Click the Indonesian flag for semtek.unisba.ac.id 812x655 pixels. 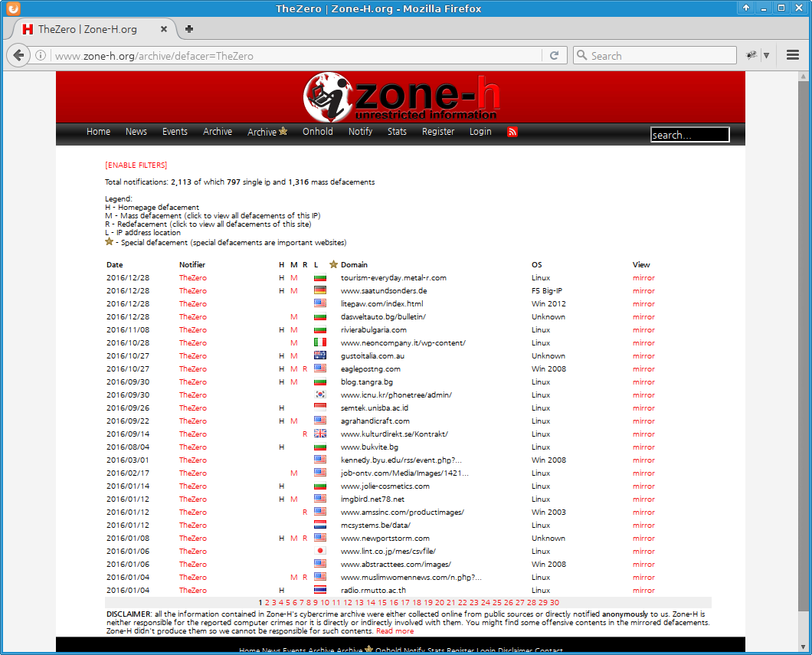320,408
